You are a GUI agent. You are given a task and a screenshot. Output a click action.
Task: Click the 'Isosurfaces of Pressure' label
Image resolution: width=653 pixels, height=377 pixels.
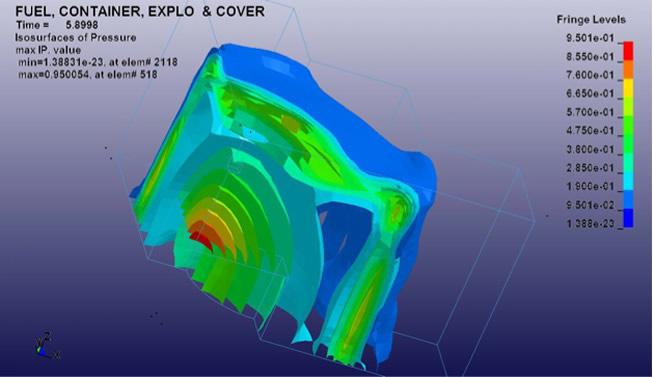pos(76,38)
